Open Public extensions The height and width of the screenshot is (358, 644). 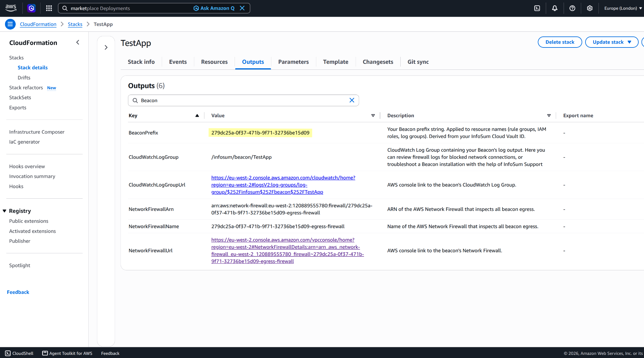tap(29, 221)
